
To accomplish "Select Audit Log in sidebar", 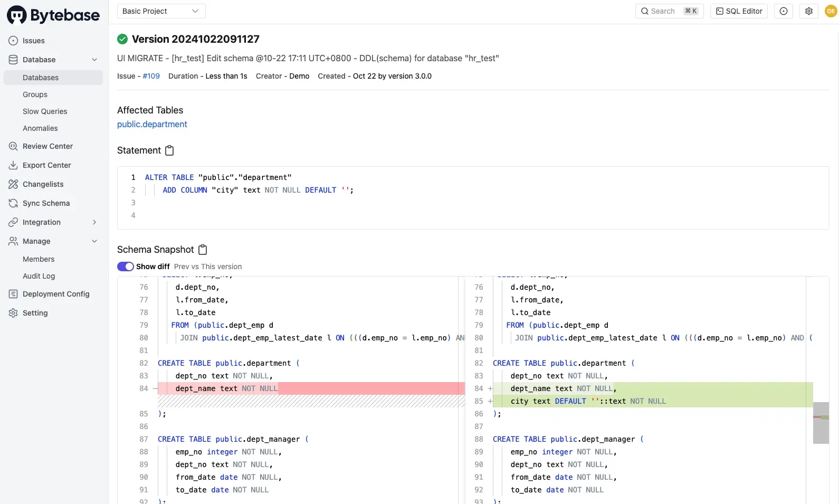I will click(39, 276).
